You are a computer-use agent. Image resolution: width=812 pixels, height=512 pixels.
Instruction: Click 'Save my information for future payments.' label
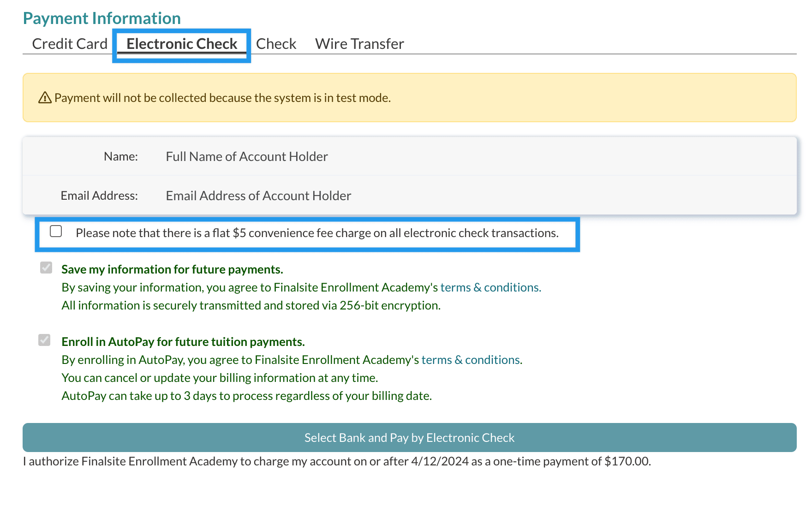(172, 269)
